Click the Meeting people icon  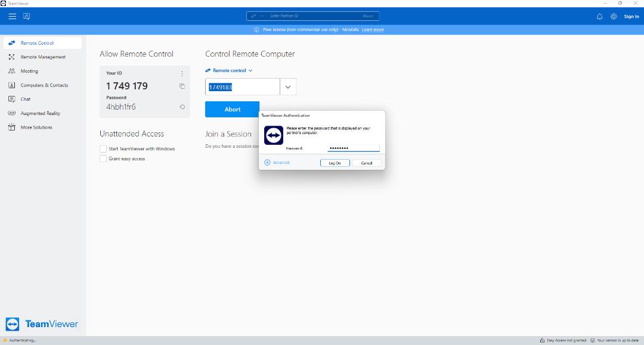pyautogui.click(x=11, y=71)
